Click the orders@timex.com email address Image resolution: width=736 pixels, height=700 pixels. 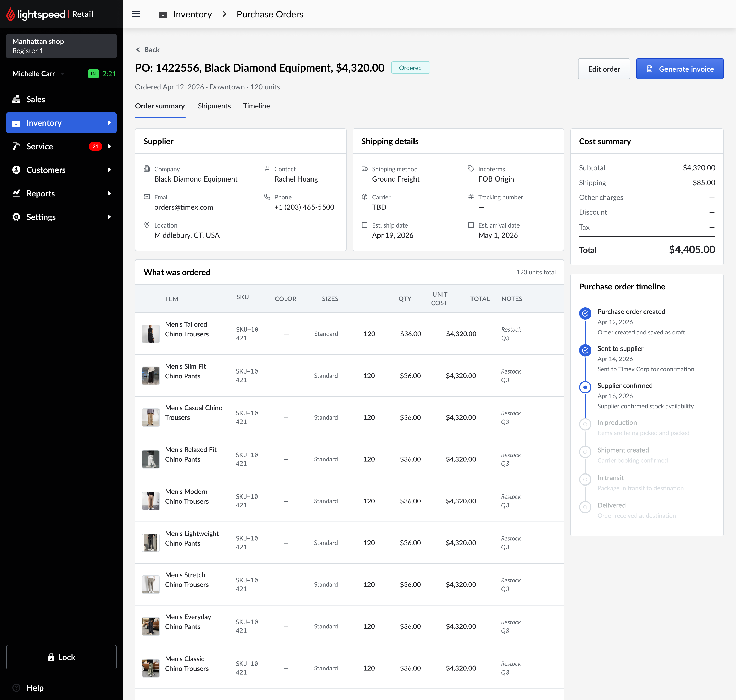(x=183, y=207)
